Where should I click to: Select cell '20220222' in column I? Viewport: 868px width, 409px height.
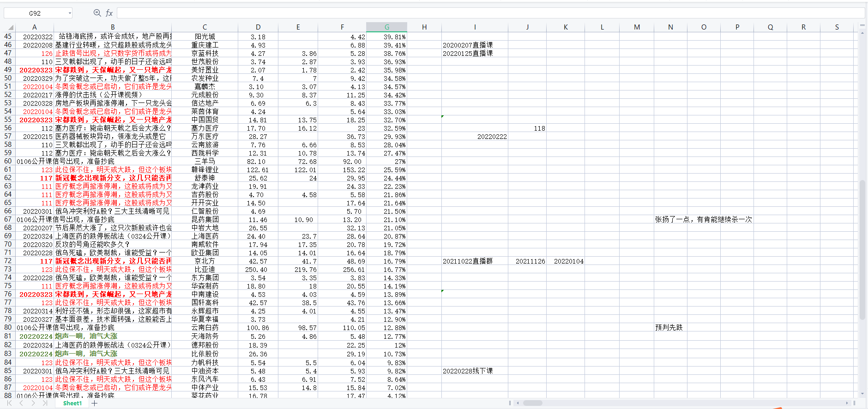pyautogui.click(x=475, y=136)
